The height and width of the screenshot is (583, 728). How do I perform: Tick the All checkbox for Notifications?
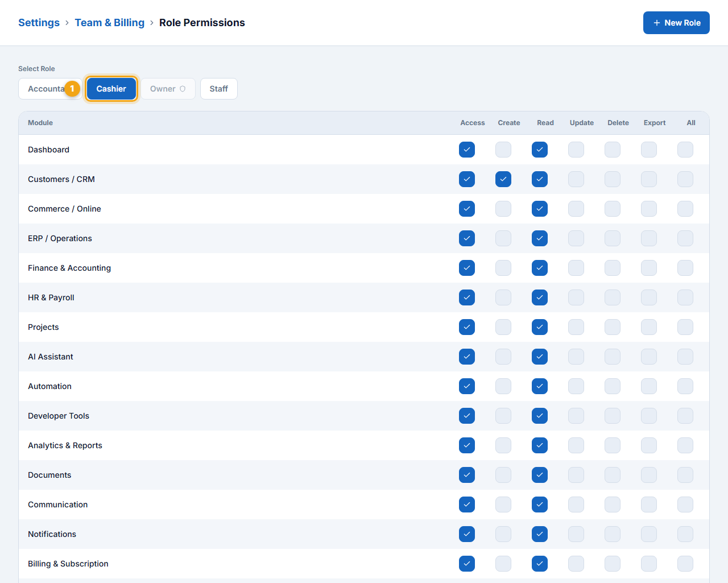coord(685,534)
